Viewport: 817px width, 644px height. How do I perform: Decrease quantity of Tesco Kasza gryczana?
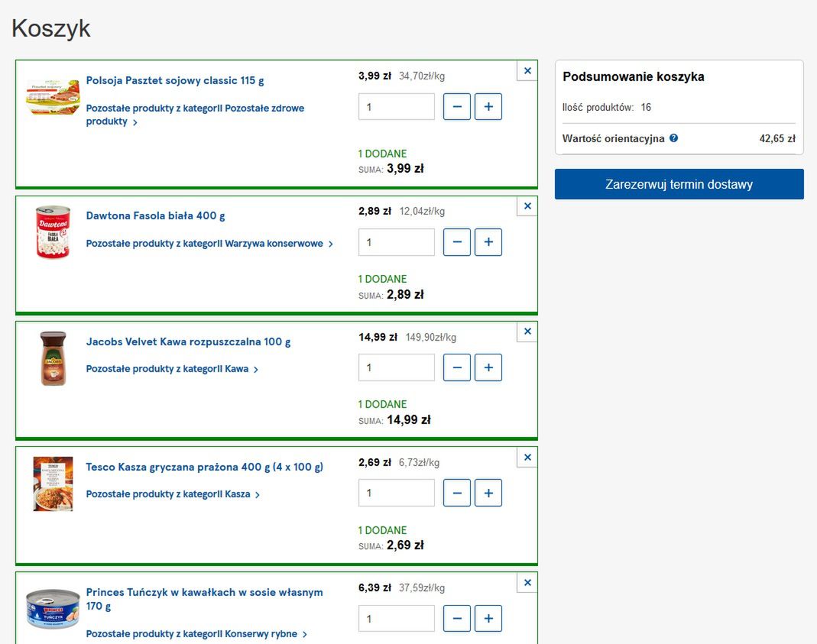click(x=457, y=493)
